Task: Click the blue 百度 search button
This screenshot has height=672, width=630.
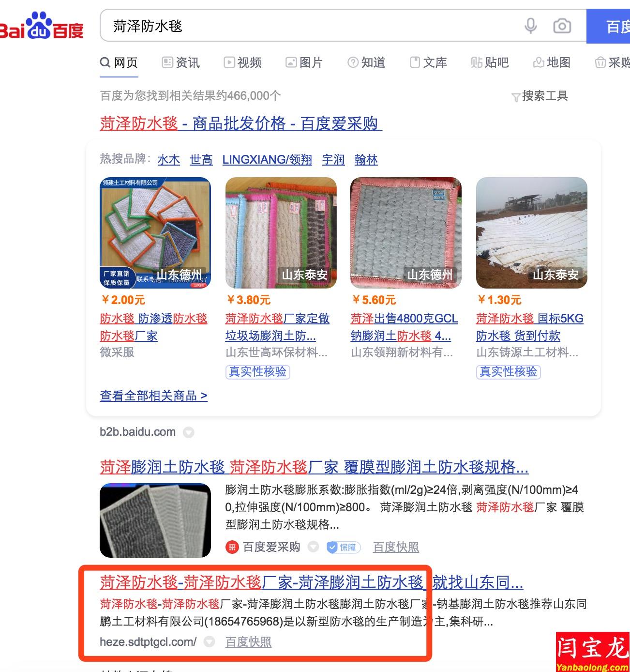Action: coord(608,26)
